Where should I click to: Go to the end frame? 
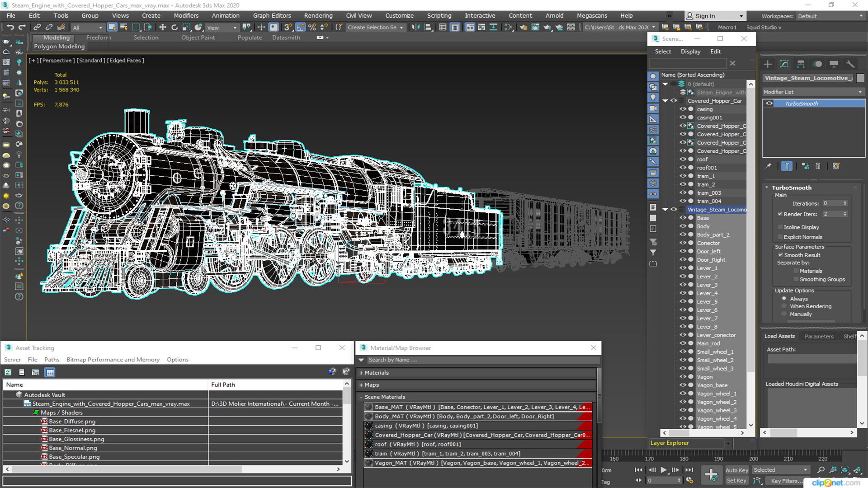point(689,470)
